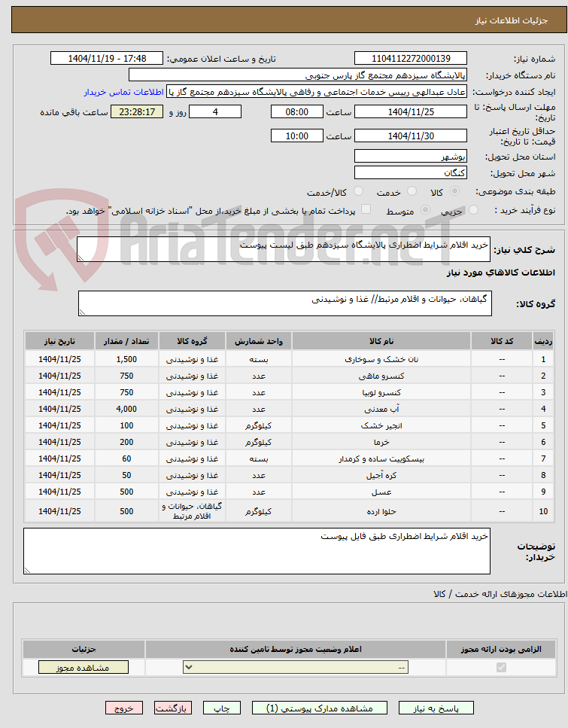
Task: Click item name کنسرو لوبیا
Action: pyautogui.click(x=381, y=393)
